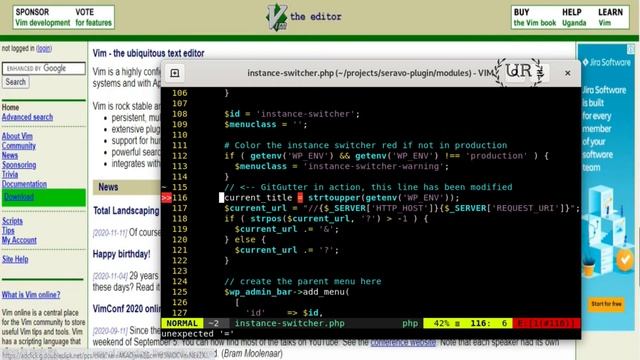Image resolution: width=640 pixels, height=360 pixels.
Task: Click the conference website link
Action: coord(403,342)
